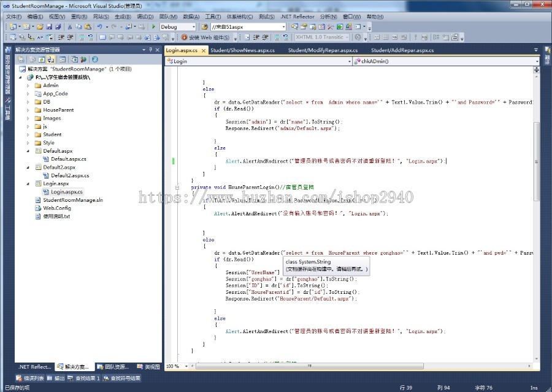Open the 100 % zoom dropdown
This screenshot has height=392, width=552.
(186, 366)
